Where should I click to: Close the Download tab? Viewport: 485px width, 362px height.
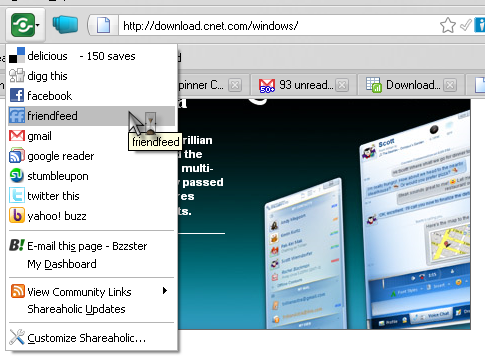[x=450, y=85]
